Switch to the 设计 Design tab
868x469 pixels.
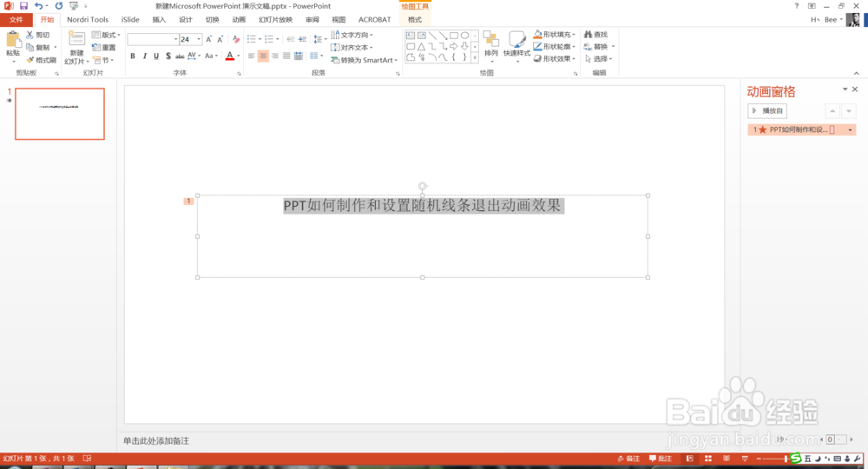tap(186, 19)
